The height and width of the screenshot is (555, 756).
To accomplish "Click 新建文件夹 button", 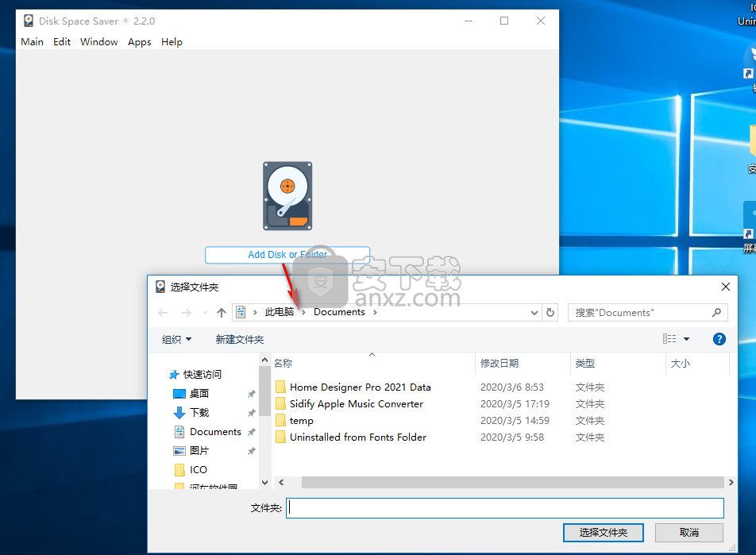I will tap(240, 340).
